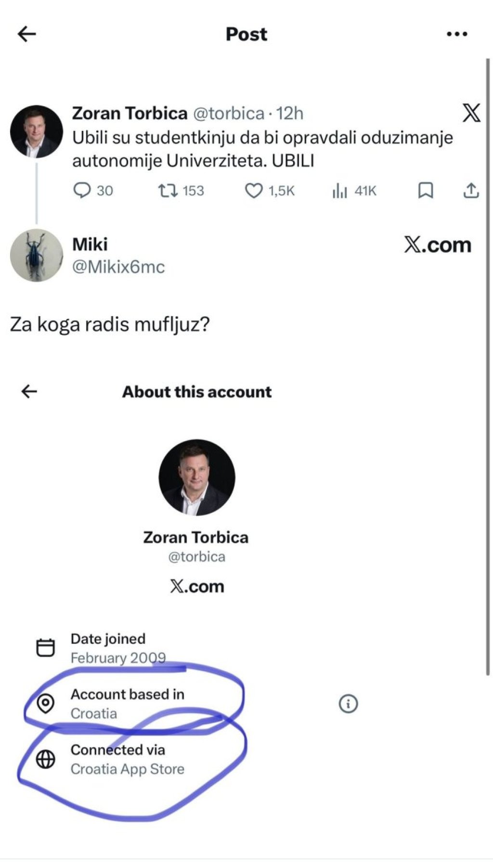This screenshot has height=868, width=493.
Task: Open Miki's beetle profile picture
Action: (37, 255)
